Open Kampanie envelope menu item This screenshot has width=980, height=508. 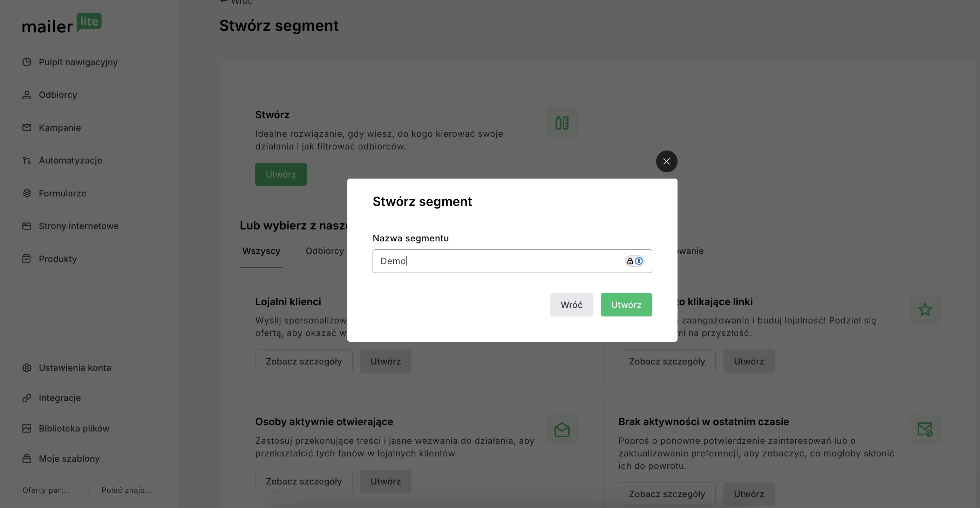click(52, 128)
